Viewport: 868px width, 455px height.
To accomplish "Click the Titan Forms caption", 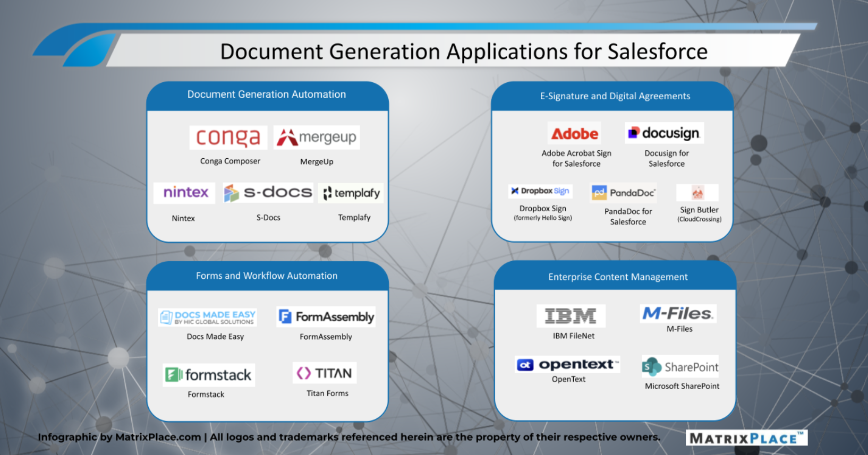I will pos(327,393).
